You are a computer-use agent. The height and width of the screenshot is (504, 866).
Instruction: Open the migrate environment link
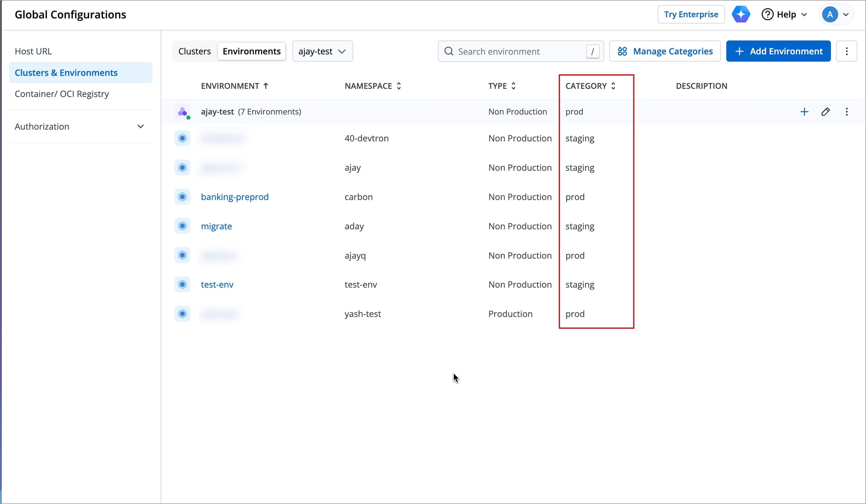pos(216,226)
